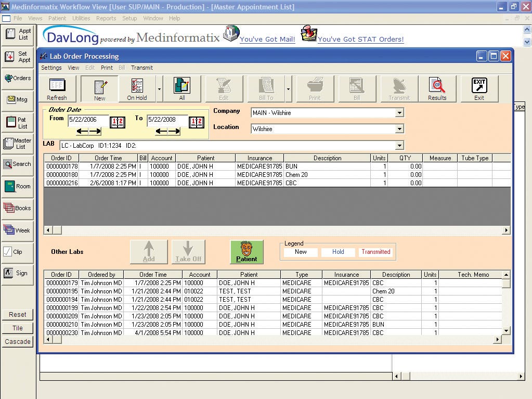
Task: Show New orders via toolbar
Action: pyautogui.click(x=99, y=89)
